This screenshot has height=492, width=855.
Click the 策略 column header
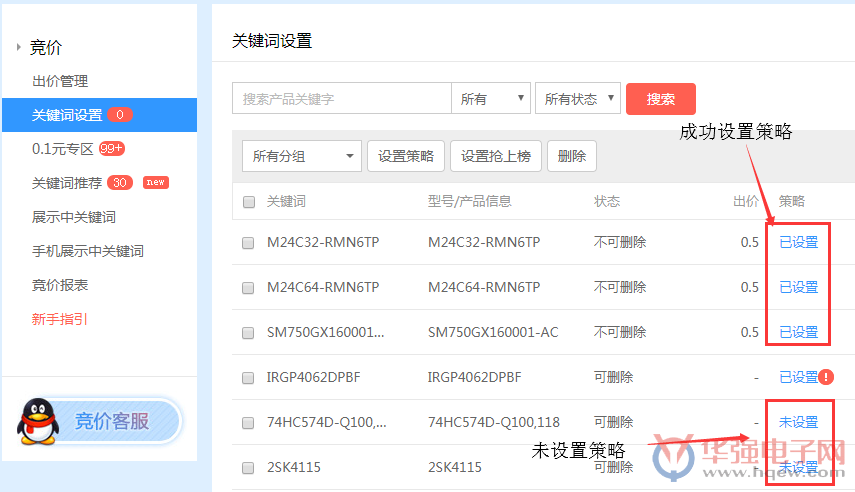[x=792, y=201]
